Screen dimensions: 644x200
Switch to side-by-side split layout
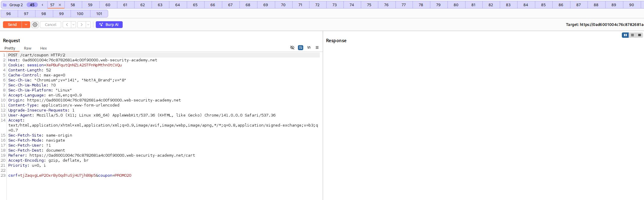tap(625, 35)
